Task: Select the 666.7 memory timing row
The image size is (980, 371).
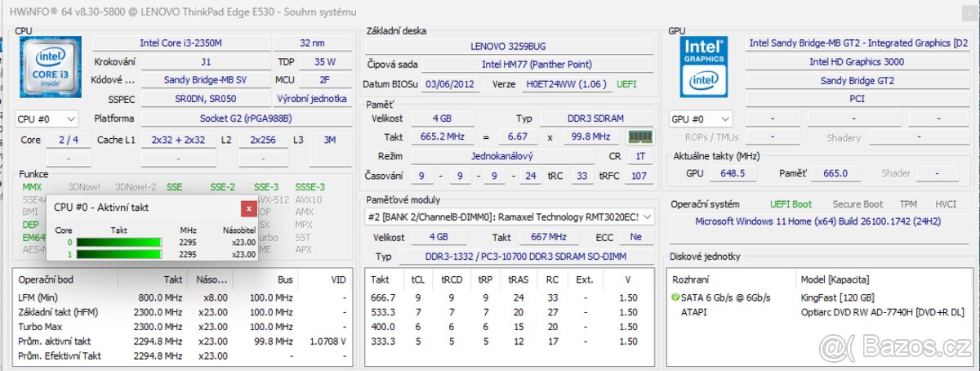Action: [510, 297]
